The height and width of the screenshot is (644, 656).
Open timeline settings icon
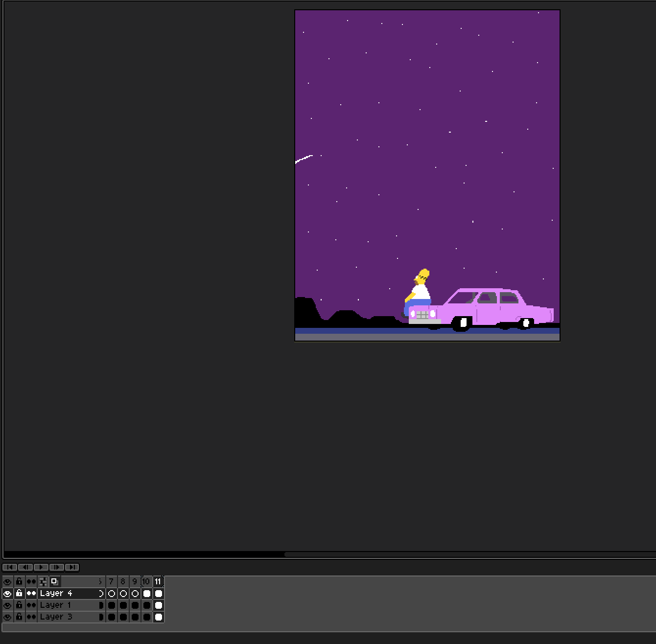coord(43,581)
